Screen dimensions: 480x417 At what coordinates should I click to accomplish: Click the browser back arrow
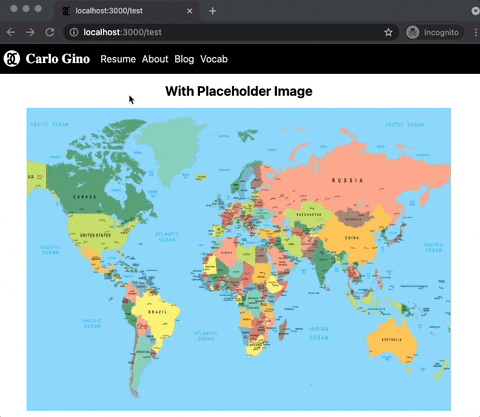pyautogui.click(x=11, y=32)
